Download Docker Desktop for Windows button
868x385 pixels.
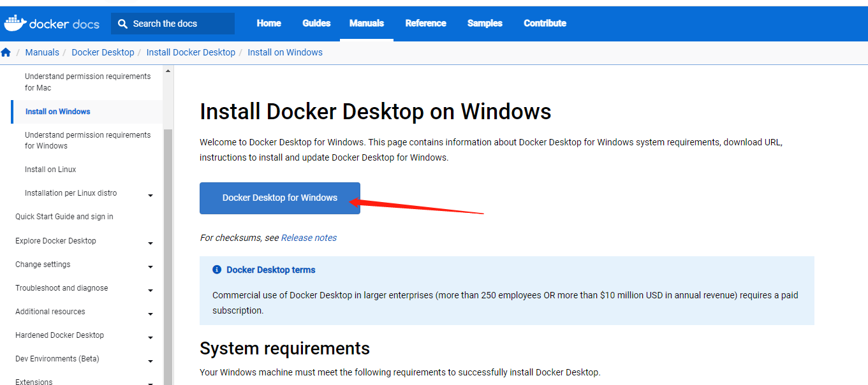[279, 198]
